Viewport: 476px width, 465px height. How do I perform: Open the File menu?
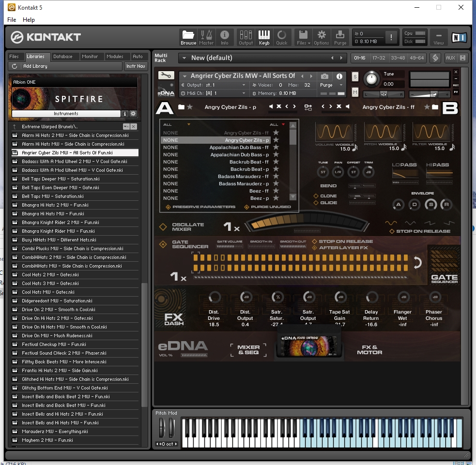12,20
